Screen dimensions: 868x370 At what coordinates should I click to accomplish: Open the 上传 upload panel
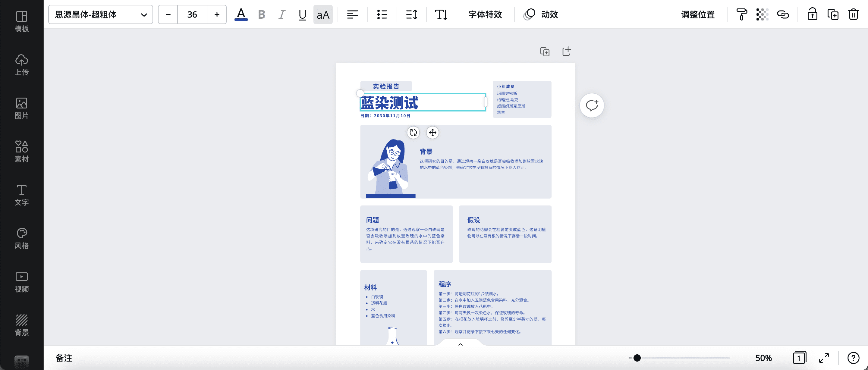tap(22, 65)
